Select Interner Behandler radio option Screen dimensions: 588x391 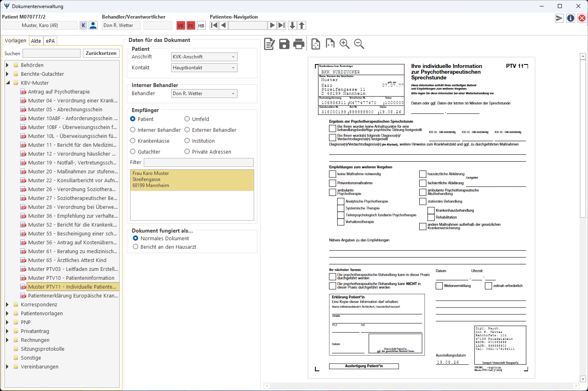155,130
